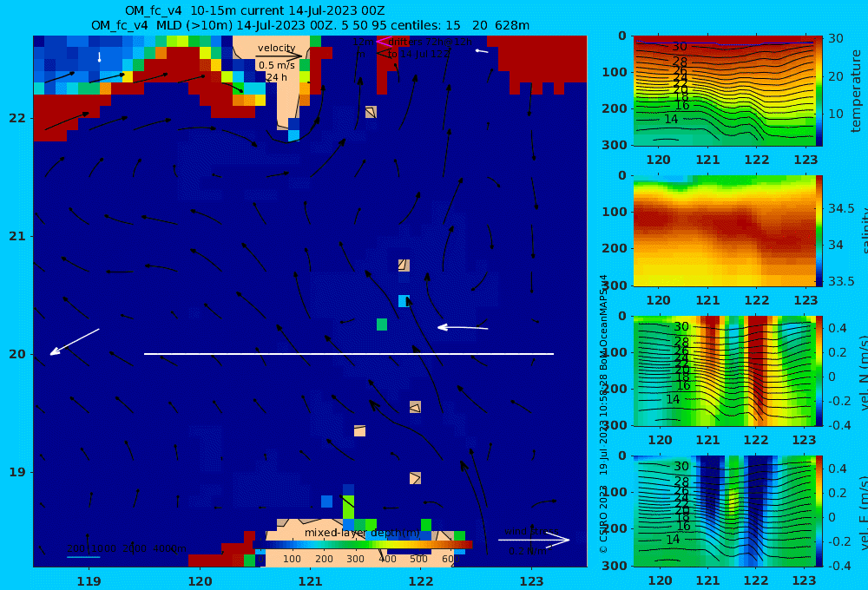Click the vertical CSIRO copyright timestamp text
Image resolution: width=868 pixels, height=590 pixels.
604,415
